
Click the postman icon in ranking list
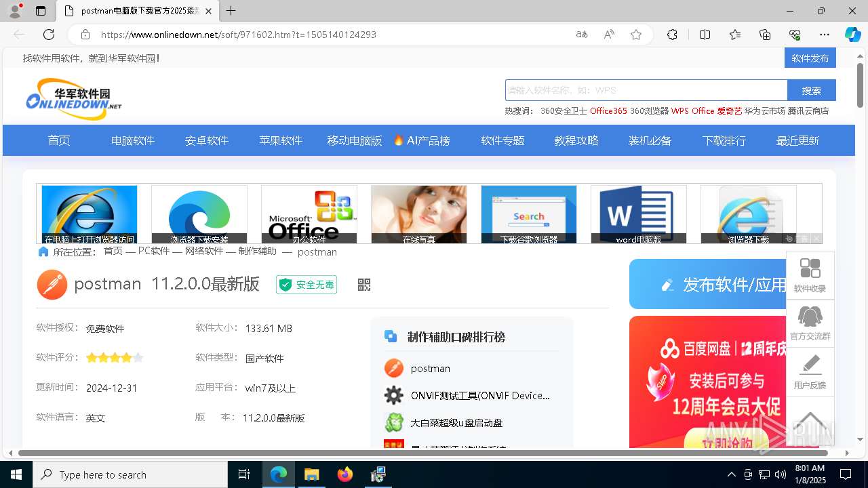click(394, 368)
